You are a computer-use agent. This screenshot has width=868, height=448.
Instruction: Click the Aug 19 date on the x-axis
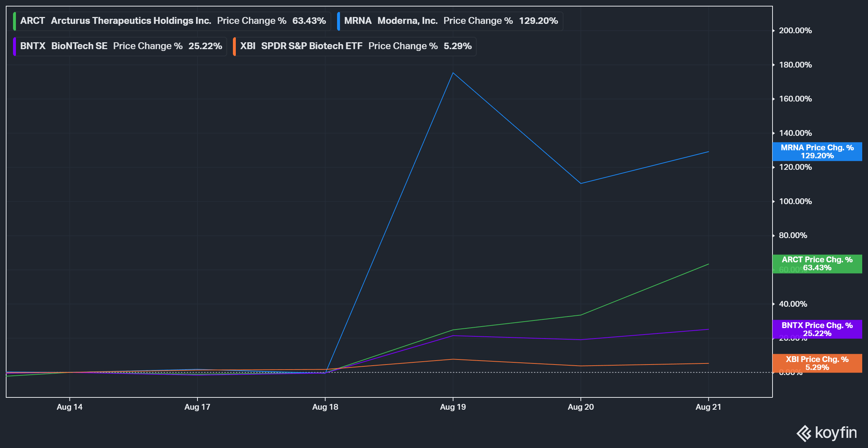pyautogui.click(x=453, y=407)
